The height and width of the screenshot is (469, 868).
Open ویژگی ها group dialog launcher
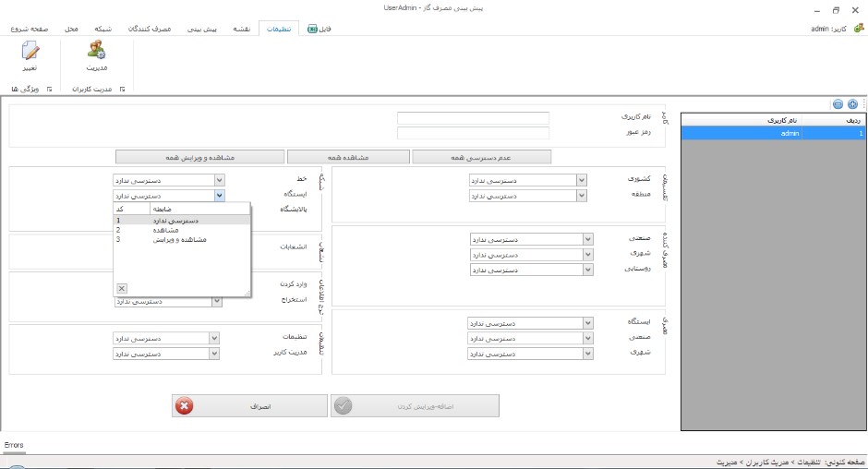click(x=49, y=90)
